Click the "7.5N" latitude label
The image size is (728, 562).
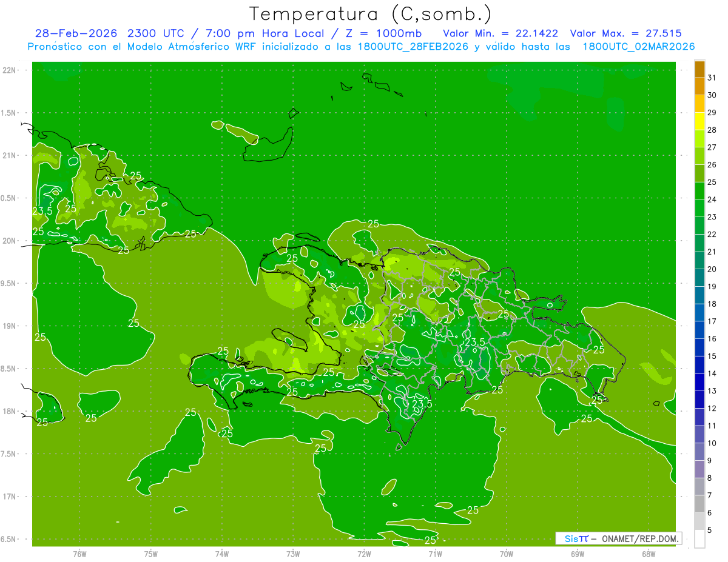[8, 454]
